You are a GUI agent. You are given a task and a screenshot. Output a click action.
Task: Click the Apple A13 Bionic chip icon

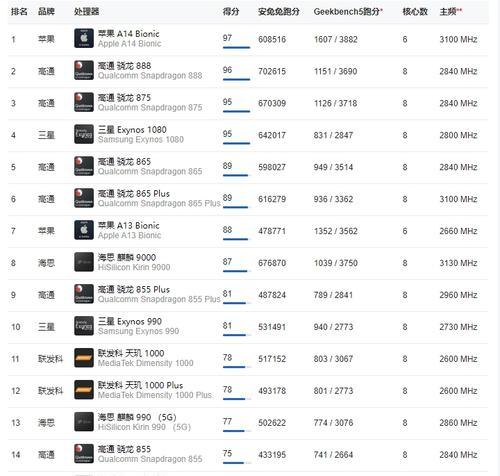click(84, 230)
